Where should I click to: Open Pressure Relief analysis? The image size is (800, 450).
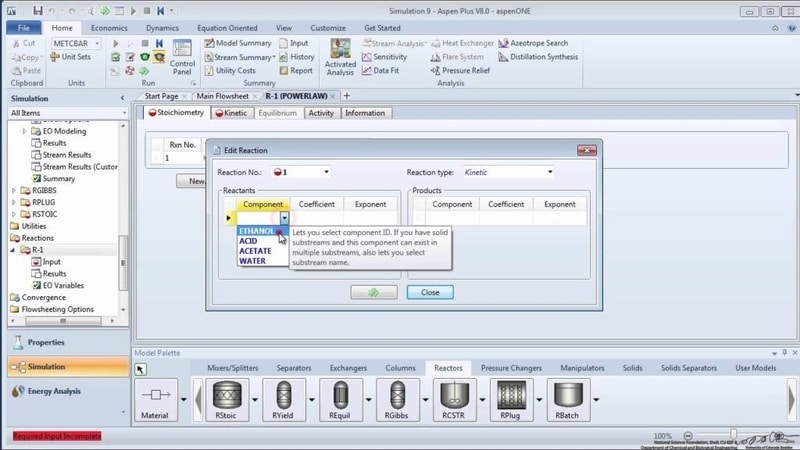pos(460,70)
